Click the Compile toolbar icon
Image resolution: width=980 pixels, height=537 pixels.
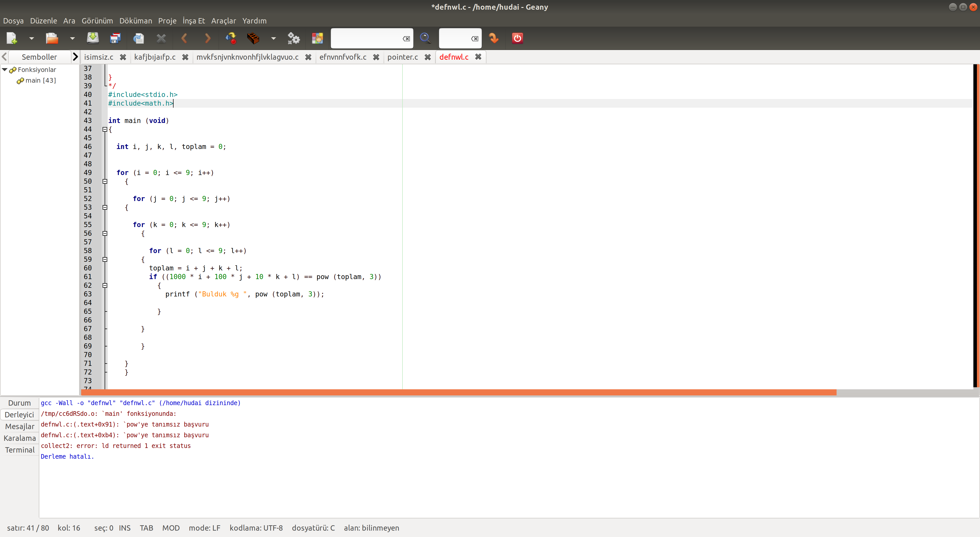[230, 38]
